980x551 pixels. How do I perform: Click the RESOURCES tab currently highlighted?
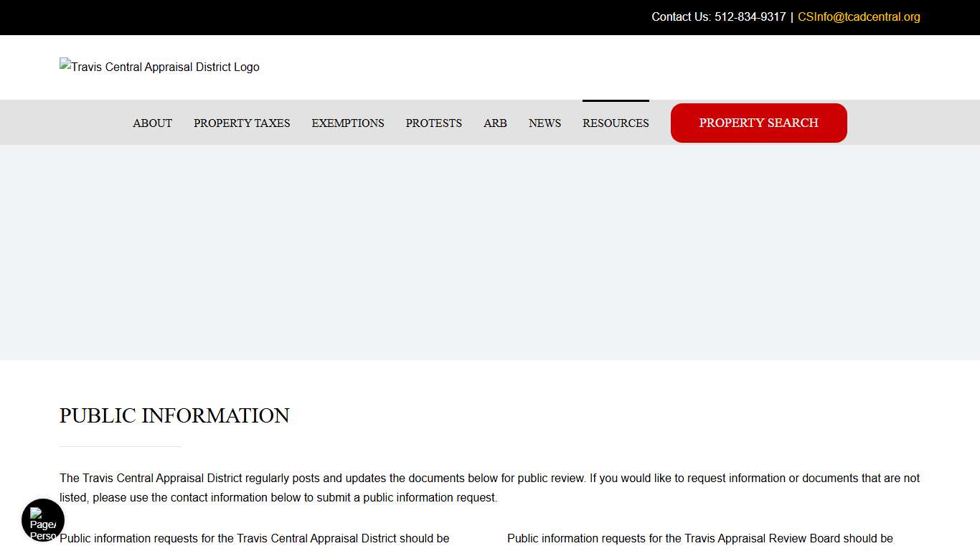click(616, 123)
